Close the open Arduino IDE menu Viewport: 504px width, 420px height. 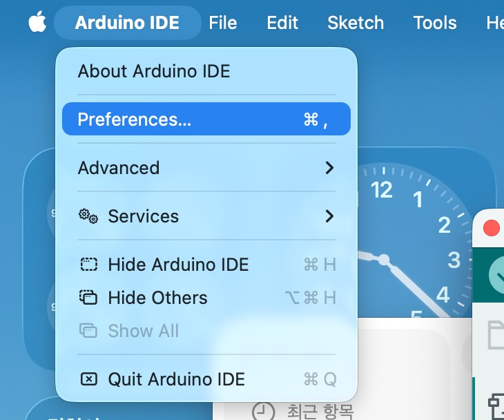[x=127, y=23]
